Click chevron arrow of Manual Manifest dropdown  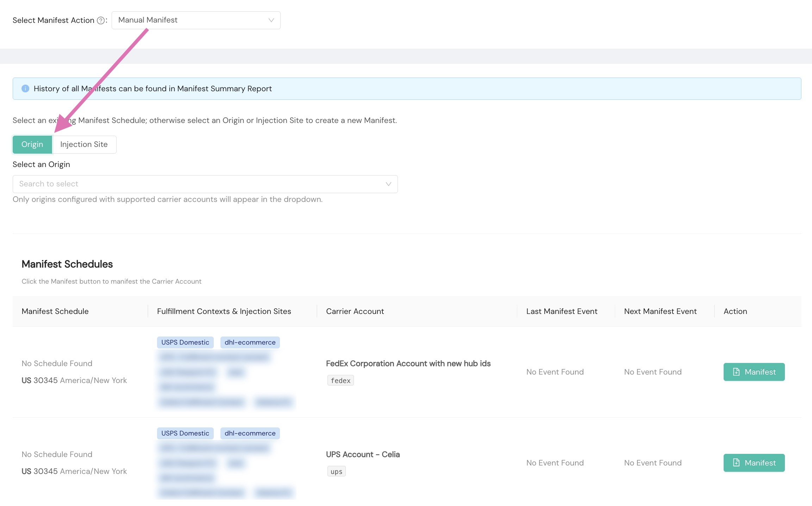(x=271, y=20)
